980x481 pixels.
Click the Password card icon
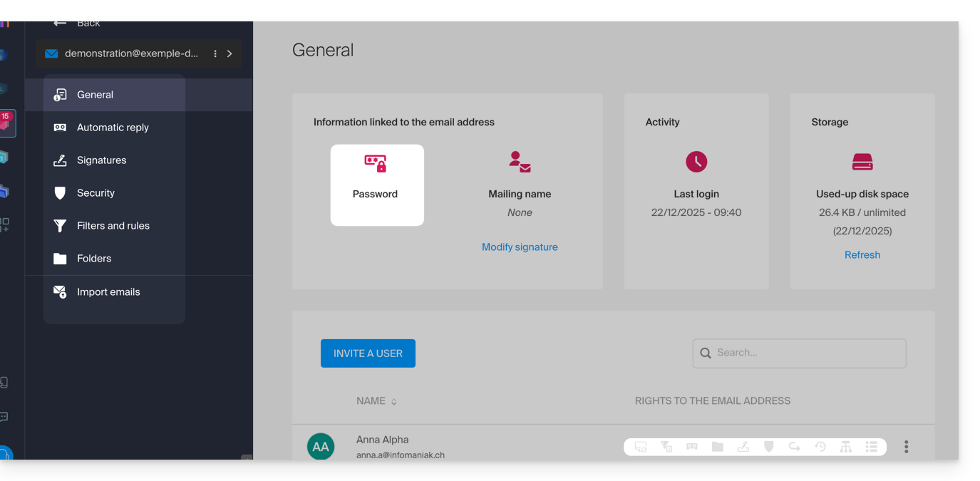tap(376, 164)
